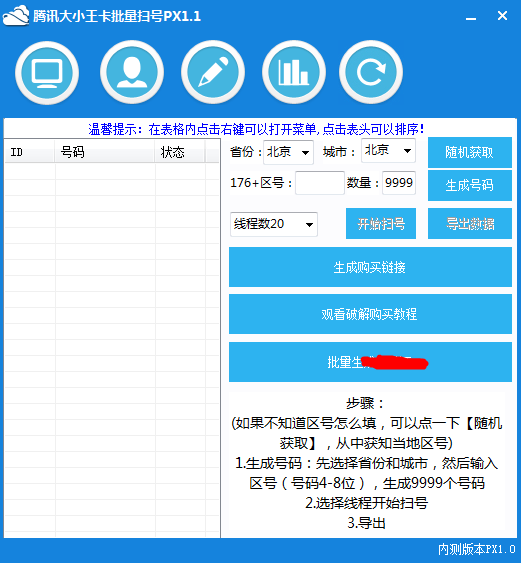
Task: Click the 随机获取 button
Action: coord(470,152)
